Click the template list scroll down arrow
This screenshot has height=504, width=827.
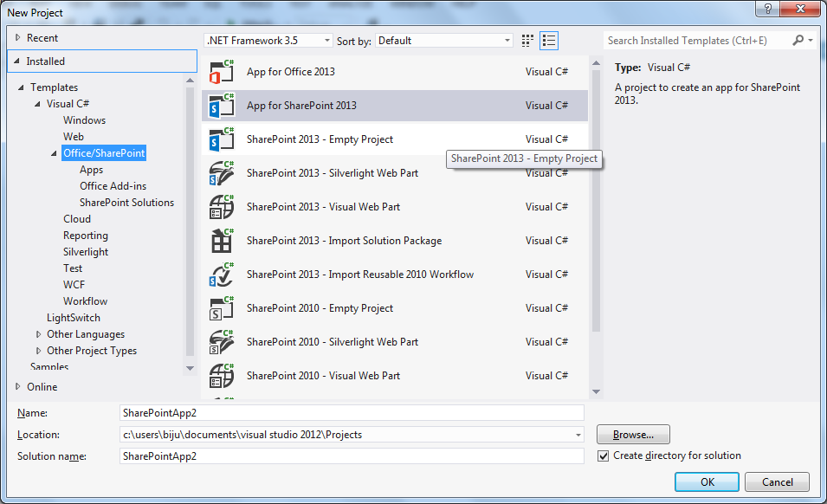click(596, 391)
